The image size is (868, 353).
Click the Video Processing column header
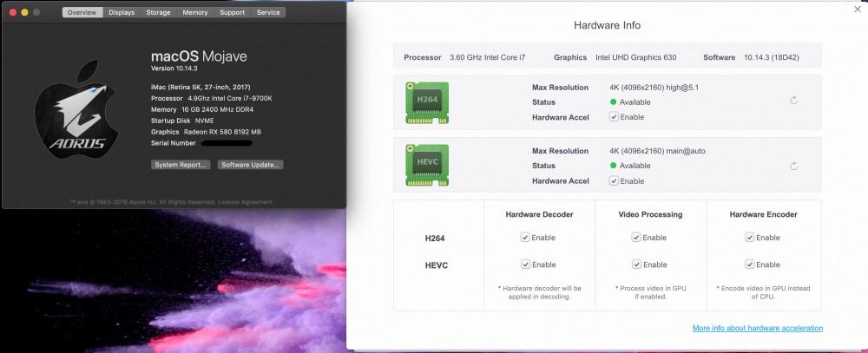(650, 214)
